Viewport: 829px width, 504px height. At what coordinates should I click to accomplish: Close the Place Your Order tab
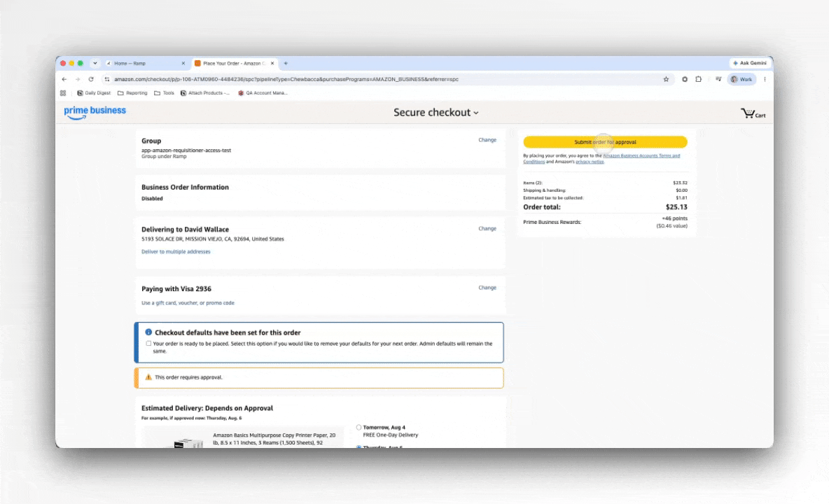[x=272, y=64]
